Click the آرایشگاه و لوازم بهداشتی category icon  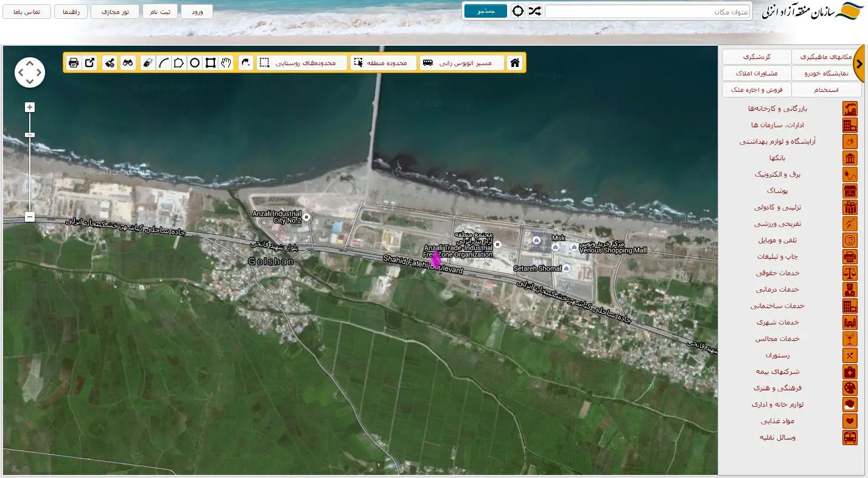coord(850,142)
